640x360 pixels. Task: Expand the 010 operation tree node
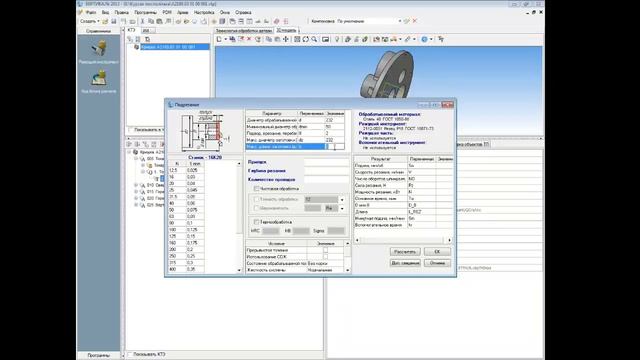point(136,185)
